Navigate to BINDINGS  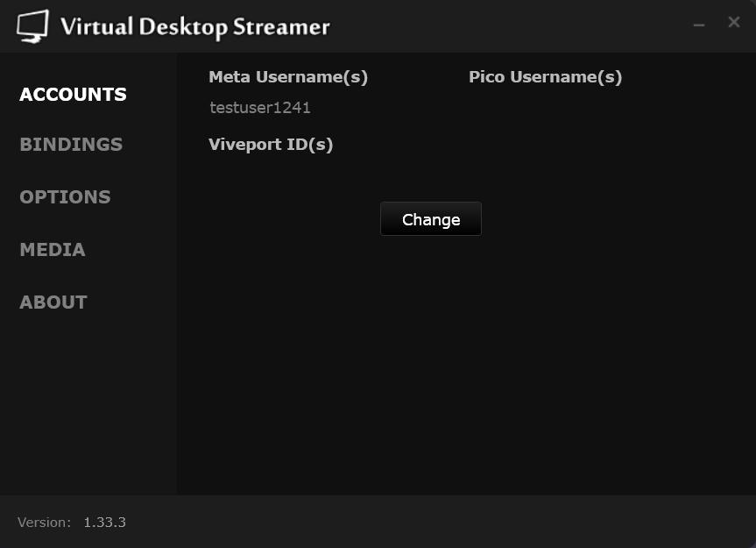pos(71,145)
